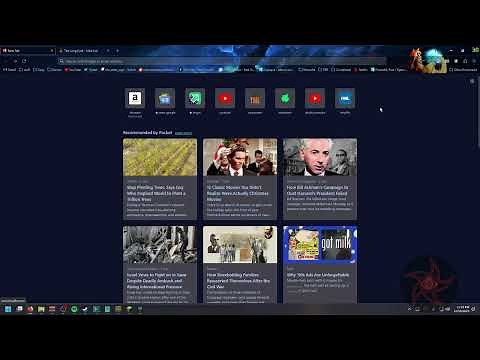Open the new tab page settings gear

pos(472,81)
